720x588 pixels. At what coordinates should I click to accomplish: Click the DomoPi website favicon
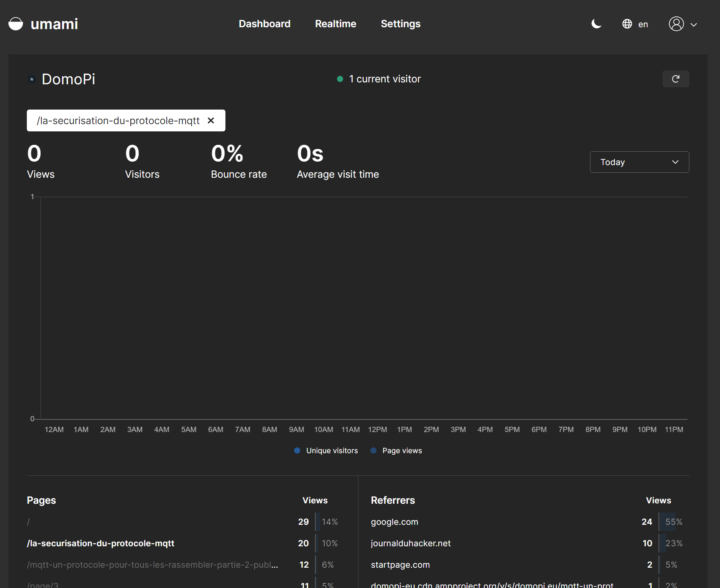pyautogui.click(x=31, y=79)
